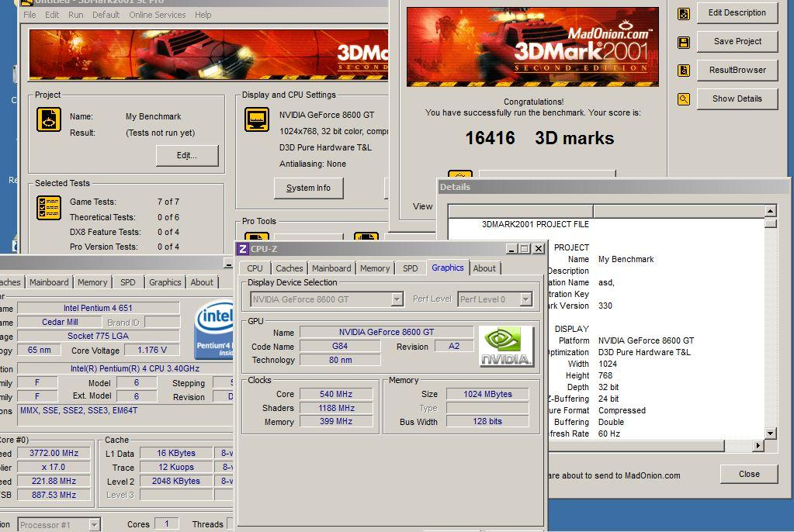The height and width of the screenshot is (532, 794).
Task: Switch to About tab in front CPU-Z
Action: (x=484, y=268)
